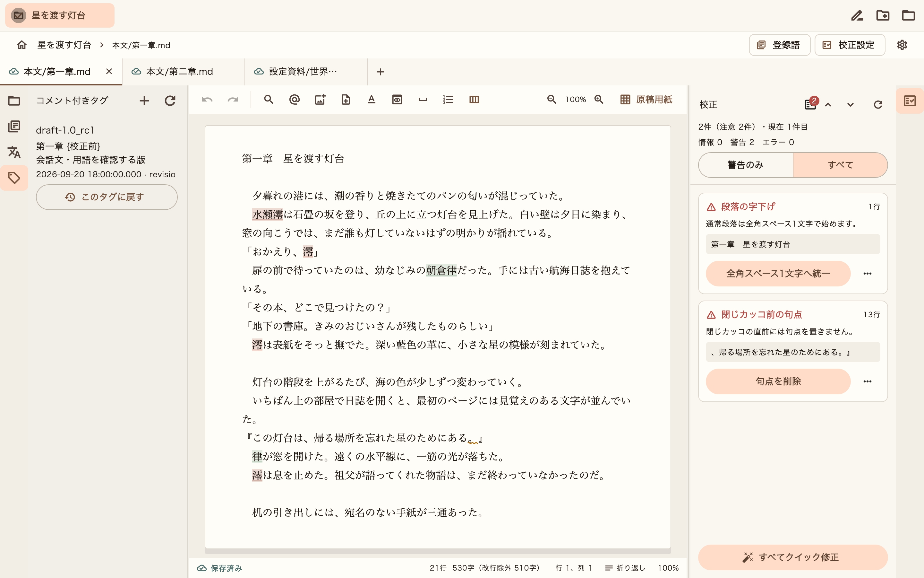The width and height of the screenshot is (924, 578).
Task: Click すべてクイック修正 button
Action: pyautogui.click(x=793, y=557)
